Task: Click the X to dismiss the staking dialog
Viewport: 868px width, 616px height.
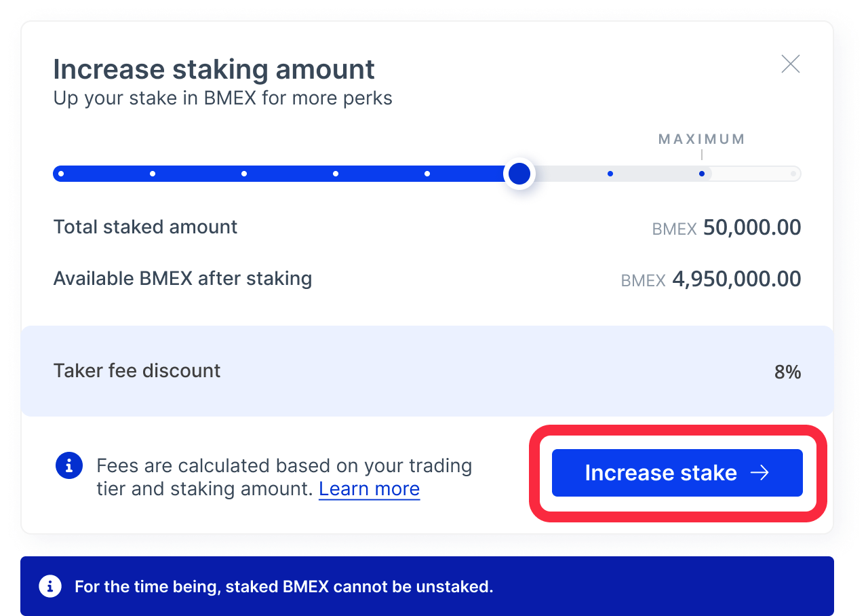Action: coord(790,63)
